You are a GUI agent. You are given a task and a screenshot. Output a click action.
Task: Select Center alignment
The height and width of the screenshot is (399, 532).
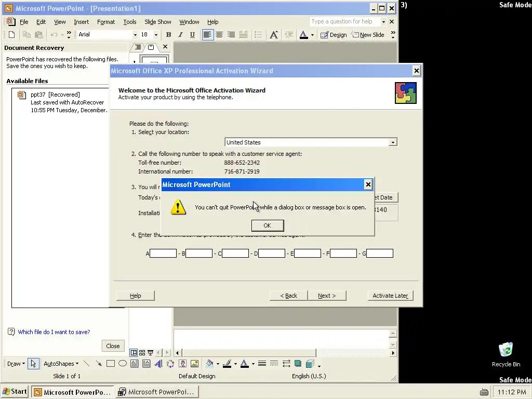click(x=220, y=35)
